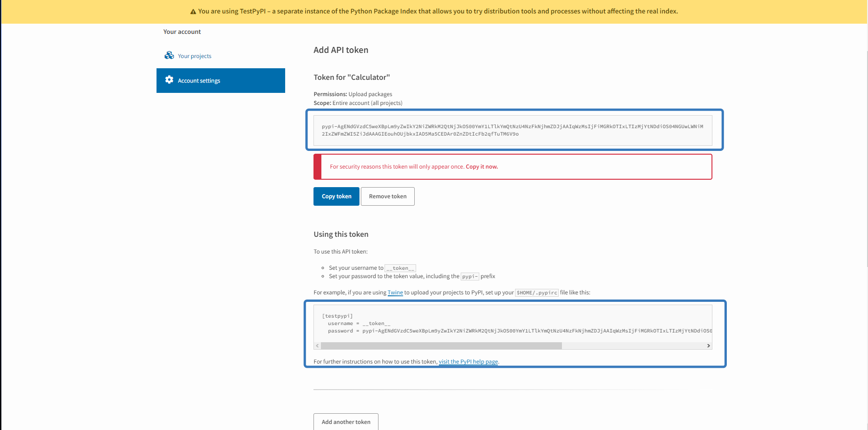Click the bullet icon before the password instruction
This screenshot has width=868, height=430.
click(323, 276)
